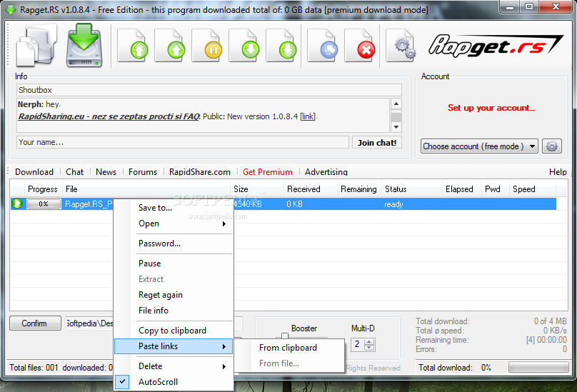Click the Join chat! button
This screenshot has height=392, width=577.
377,142
